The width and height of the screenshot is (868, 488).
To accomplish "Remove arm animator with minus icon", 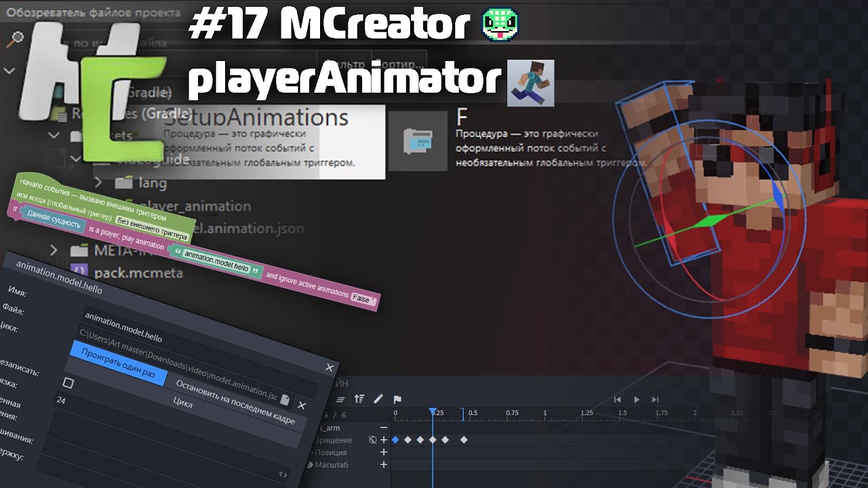I will pyautogui.click(x=383, y=428).
